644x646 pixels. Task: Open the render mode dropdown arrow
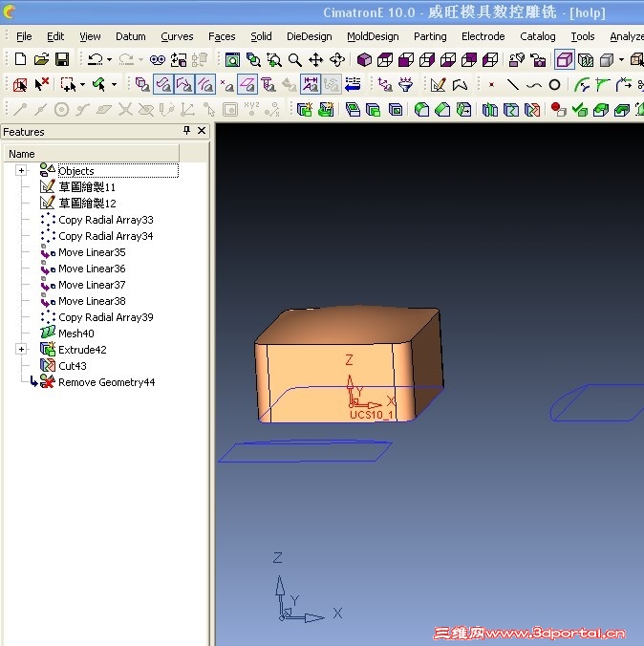coord(621,60)
